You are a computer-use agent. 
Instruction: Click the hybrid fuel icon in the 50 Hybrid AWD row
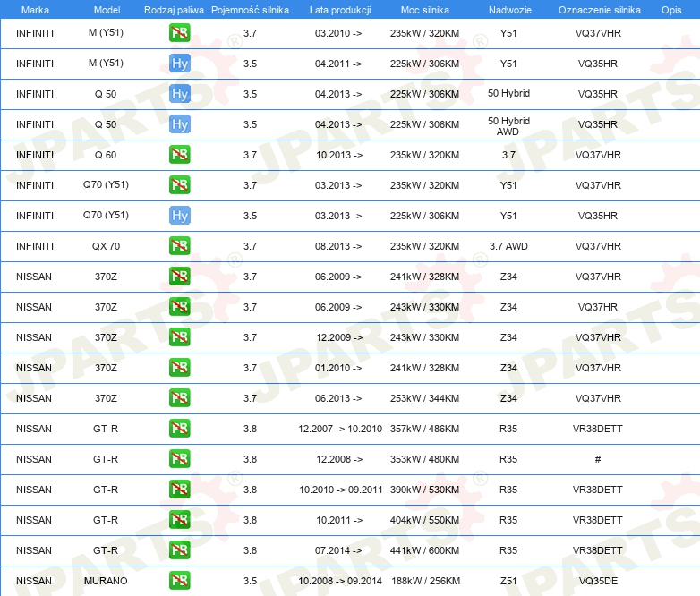point(180,124)
